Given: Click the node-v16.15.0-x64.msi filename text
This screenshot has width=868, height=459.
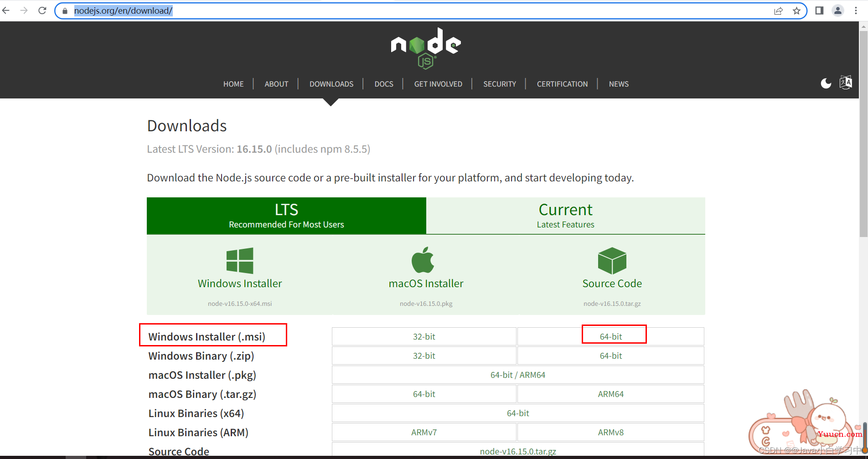Looking at the screenshot, I should tap(240, 304).
